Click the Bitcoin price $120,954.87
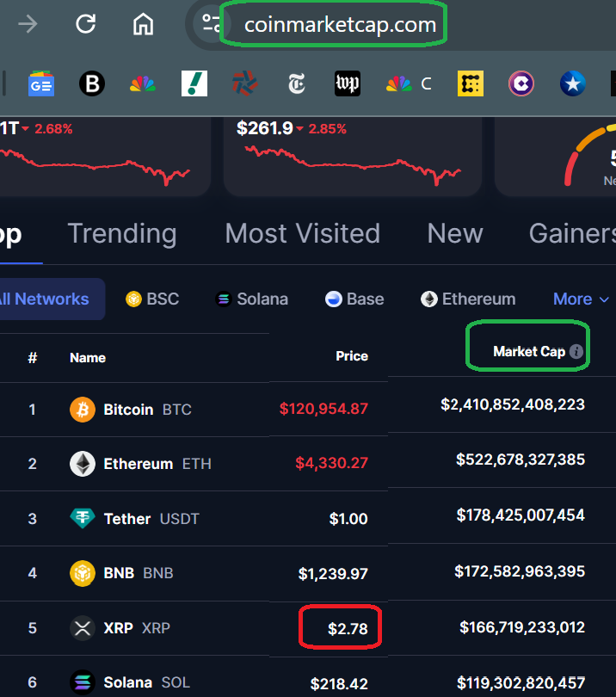 point(323,409)
